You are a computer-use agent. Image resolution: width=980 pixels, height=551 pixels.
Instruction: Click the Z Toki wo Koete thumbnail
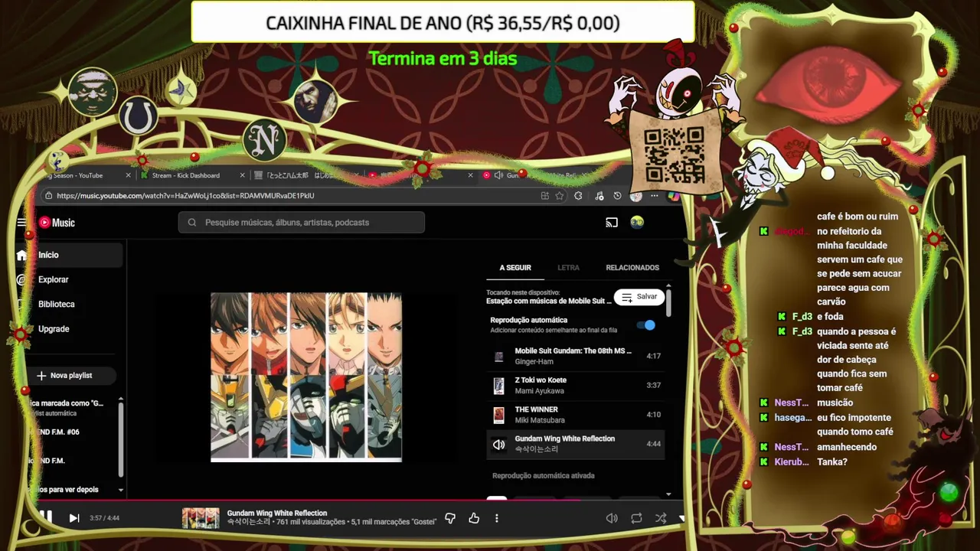click(499, 386)
